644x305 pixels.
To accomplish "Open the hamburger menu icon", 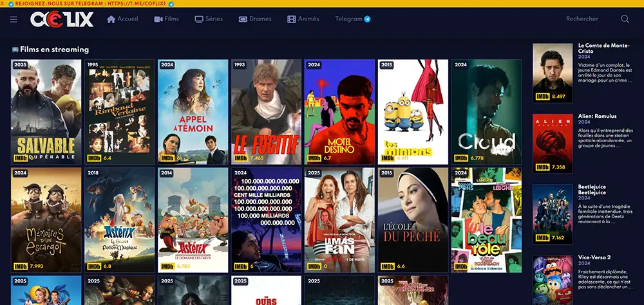I will 14,19.
